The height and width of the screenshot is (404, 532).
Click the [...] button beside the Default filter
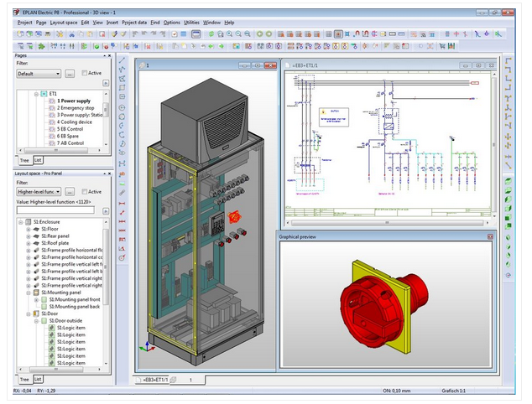pos(70,74)
